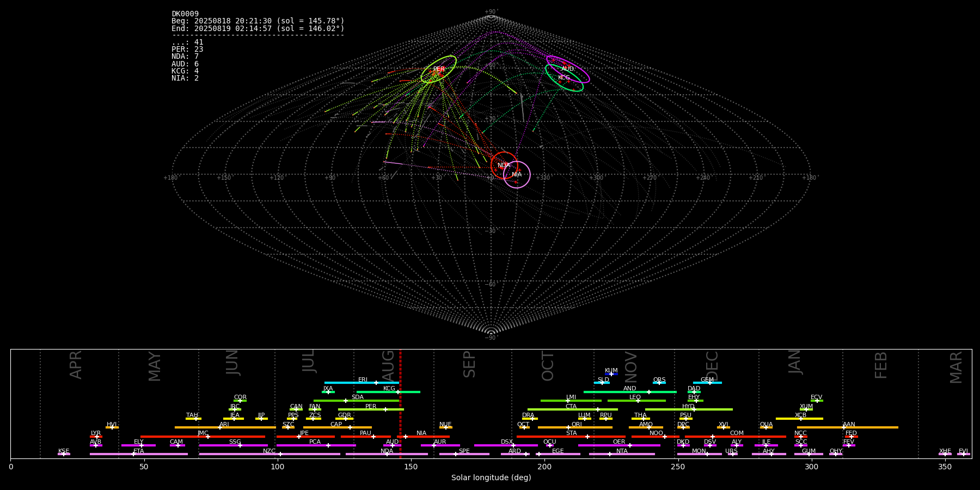Click the -90 pole label on sky map
The height and width of the screenshot is (490, 980).
tap(491, 338)
